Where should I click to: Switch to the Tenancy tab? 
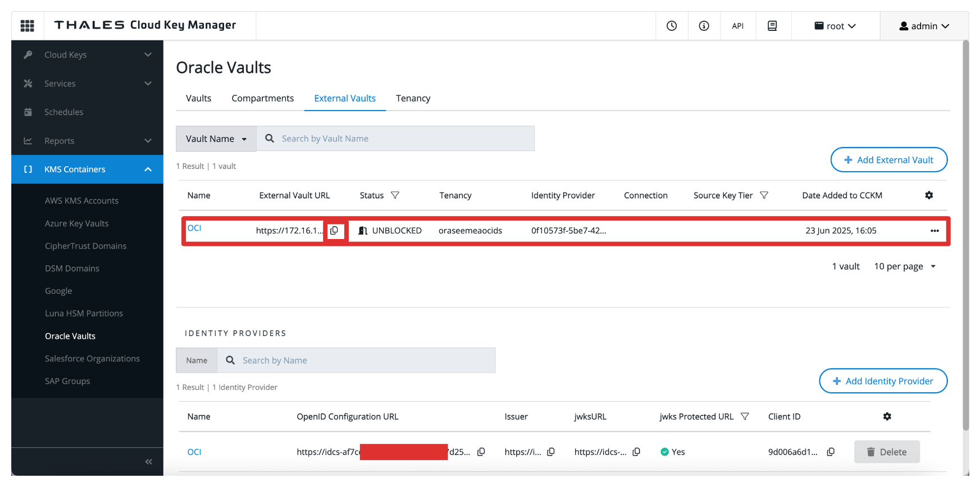[413, 98]
